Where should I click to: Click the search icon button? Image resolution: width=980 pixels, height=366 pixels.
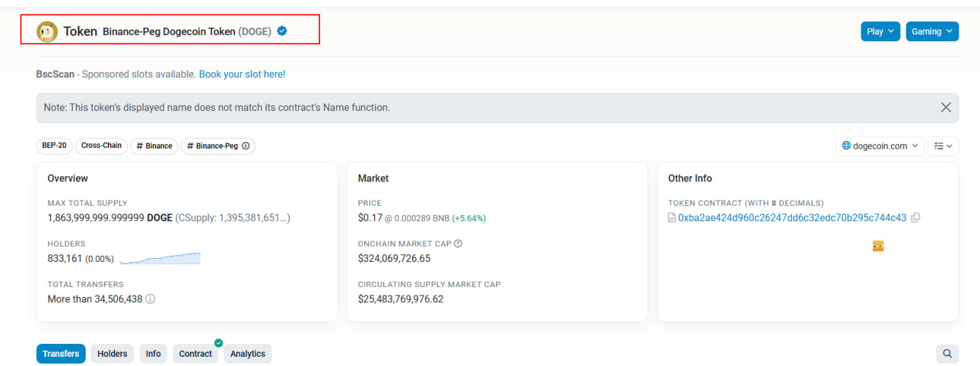click(947, 353)
